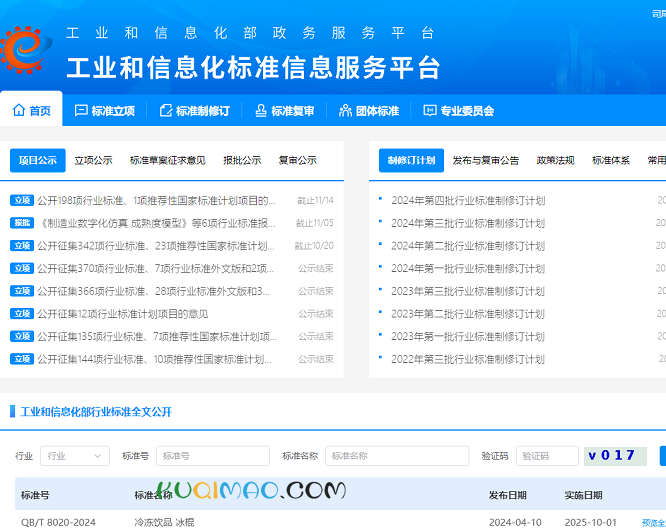Open 2024年第四批行业标准制修订计划 link
The height and width of the screenshot is (531, 666).
click(467, 200)
